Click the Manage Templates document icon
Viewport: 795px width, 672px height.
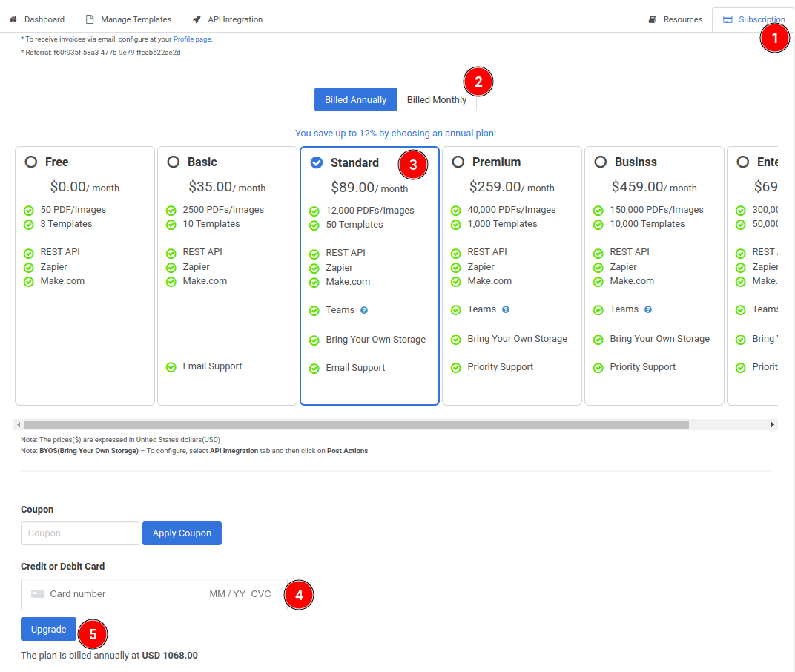click(90, 19)
